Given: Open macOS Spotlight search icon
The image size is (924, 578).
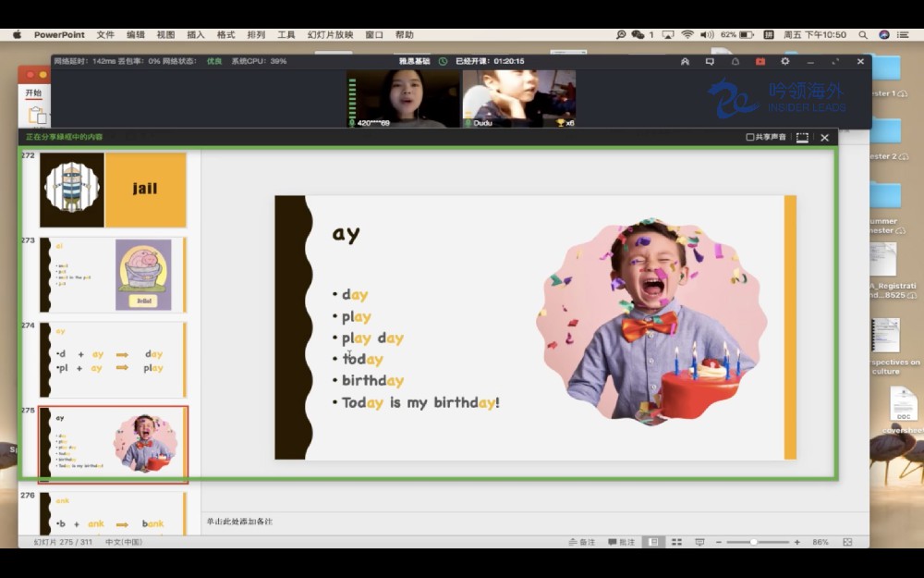Looking at the screenshot, I should tap(863, 34).
